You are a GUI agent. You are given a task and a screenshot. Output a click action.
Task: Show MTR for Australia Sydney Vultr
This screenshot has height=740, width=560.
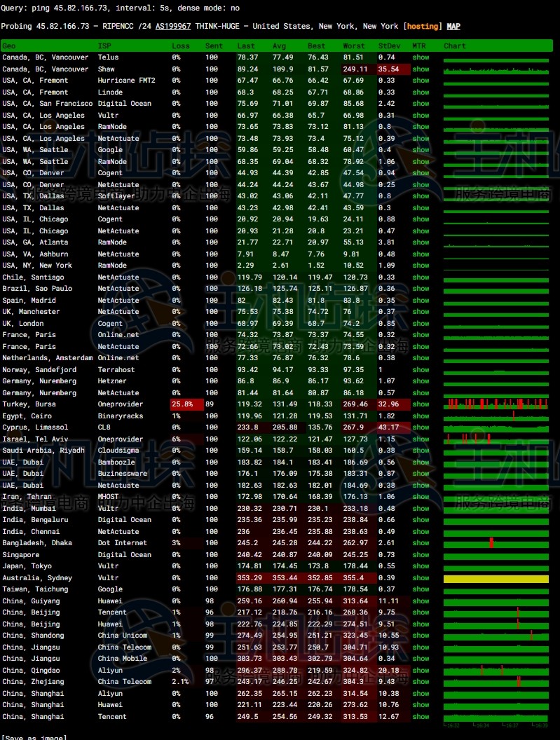coord(421,577)
